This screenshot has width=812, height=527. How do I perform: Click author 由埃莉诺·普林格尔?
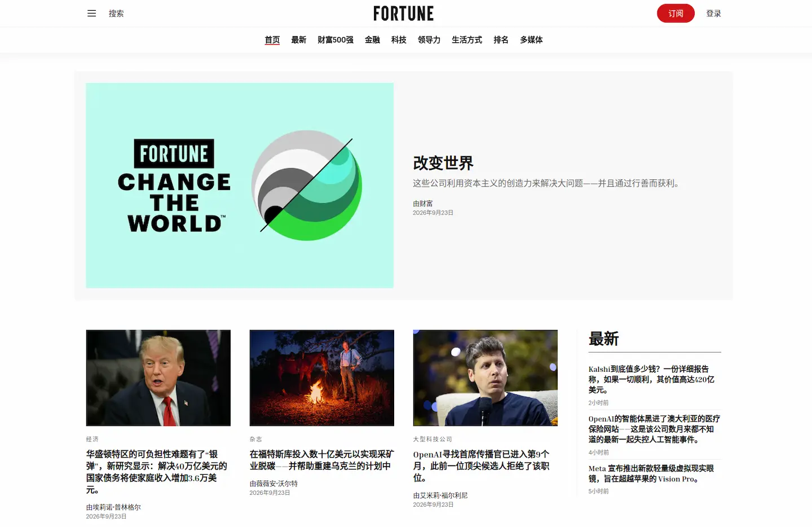(x=113, y=507)
